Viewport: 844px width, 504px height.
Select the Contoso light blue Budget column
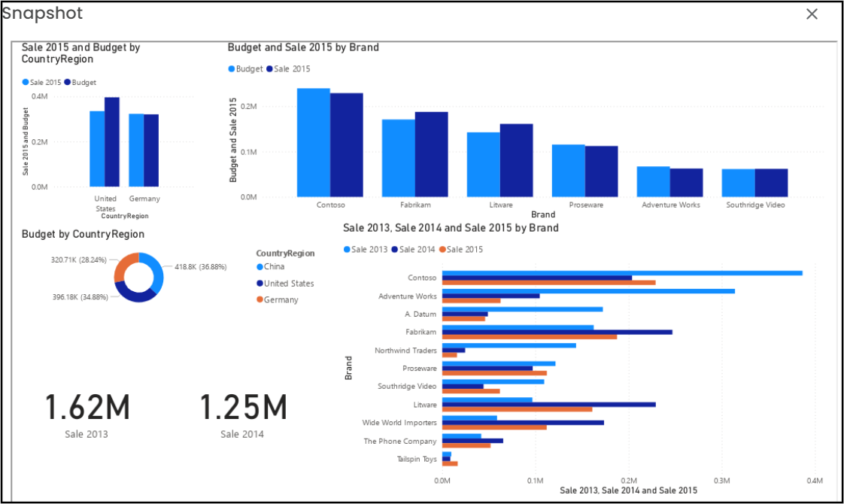point(313,143)
